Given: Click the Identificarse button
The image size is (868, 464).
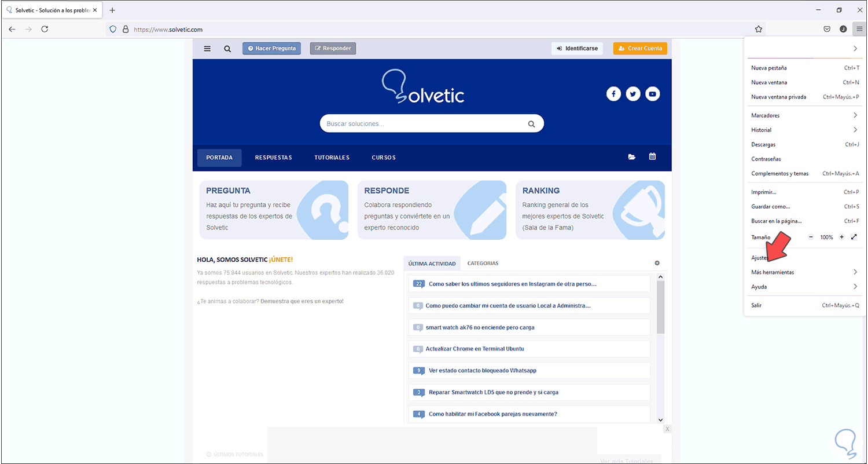Looking at the screenshot, I should pyautogui.click(x=577, y=49).
